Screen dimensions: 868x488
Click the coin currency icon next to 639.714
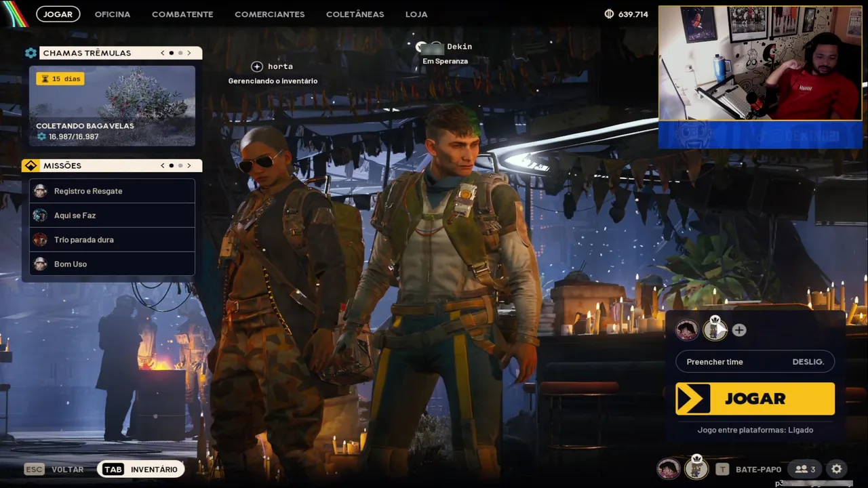coord(608,14)
